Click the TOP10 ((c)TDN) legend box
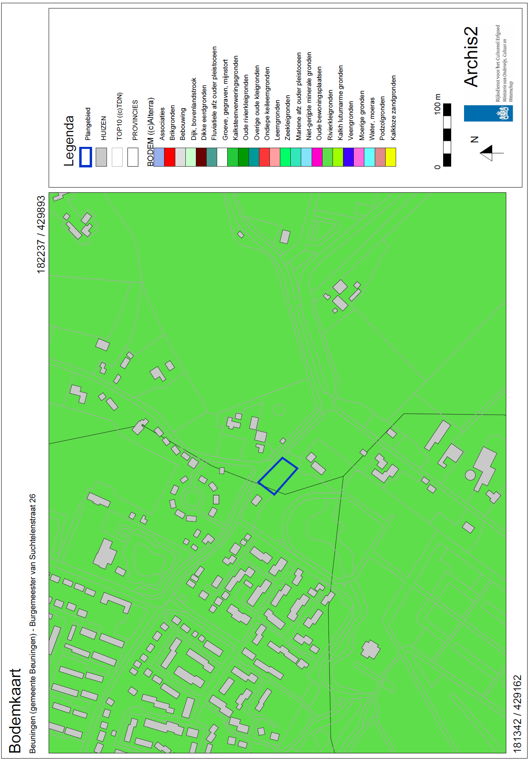The image size is (532, 763). pyautogui.click(x=117, y=157)
